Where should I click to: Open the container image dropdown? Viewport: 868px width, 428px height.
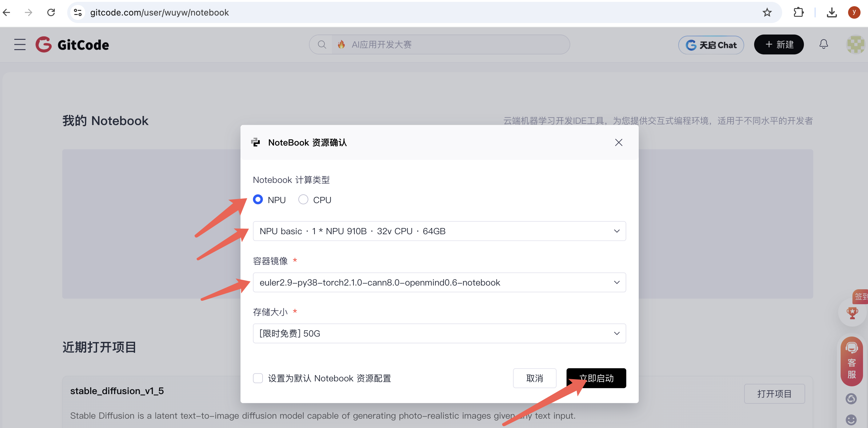(439, 282)
